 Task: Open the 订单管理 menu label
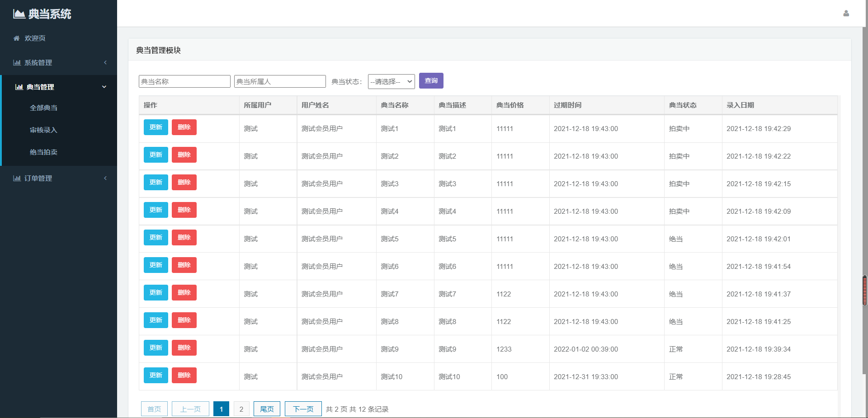coord(38,178)
